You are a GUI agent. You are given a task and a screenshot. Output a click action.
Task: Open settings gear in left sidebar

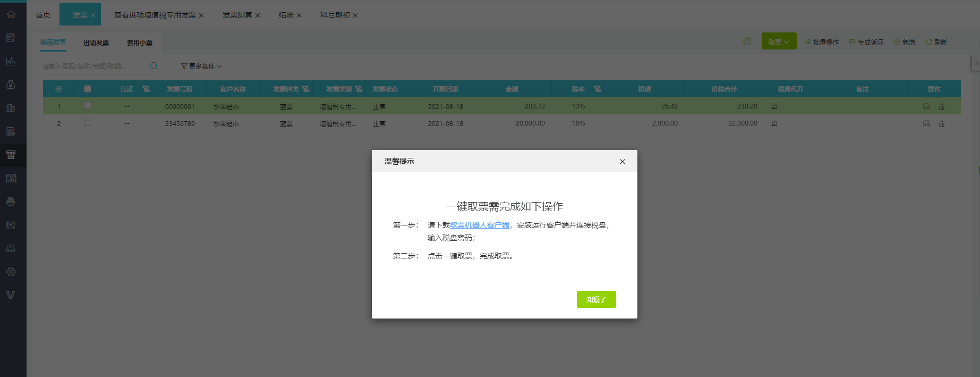[11, 272]
